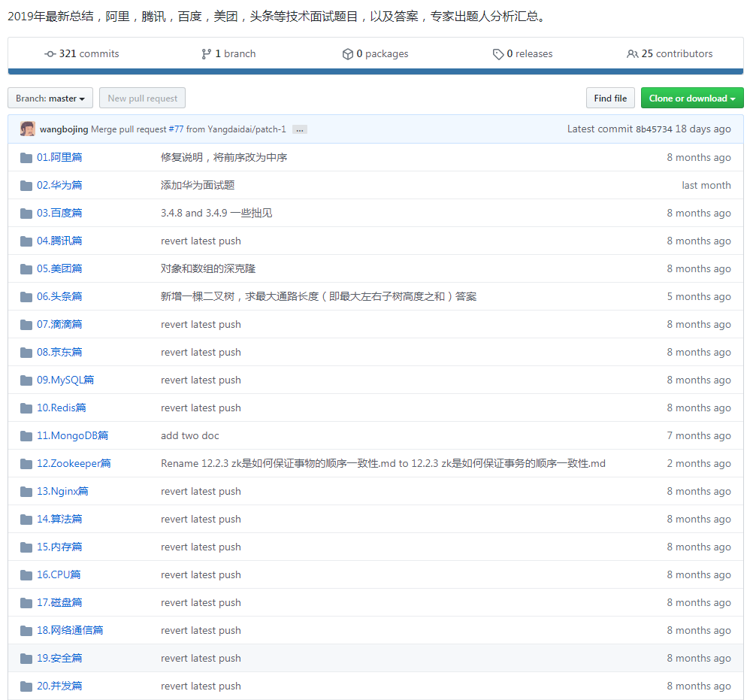Click the folder icon beside 12.Zookeeper篇

[26, 464]
